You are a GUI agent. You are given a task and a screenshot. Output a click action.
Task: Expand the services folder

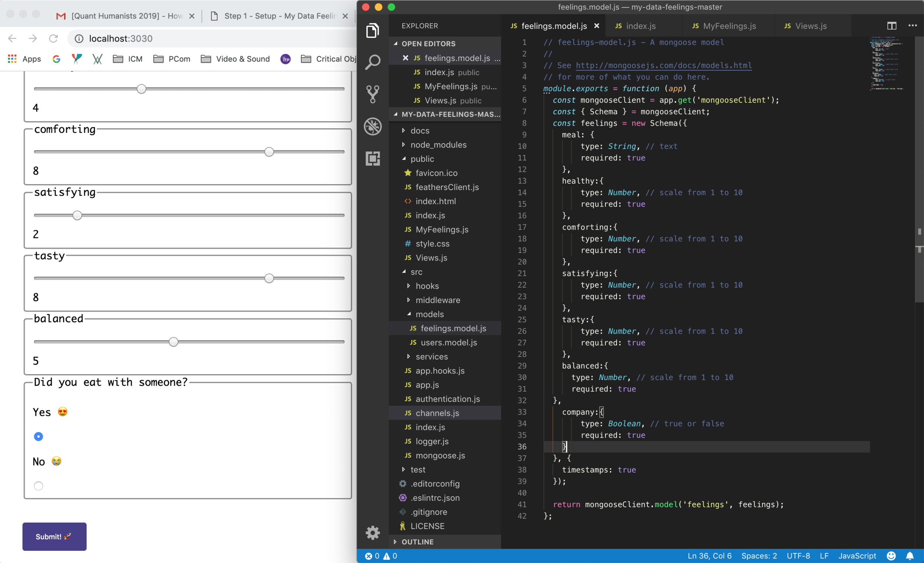(431, 356)
